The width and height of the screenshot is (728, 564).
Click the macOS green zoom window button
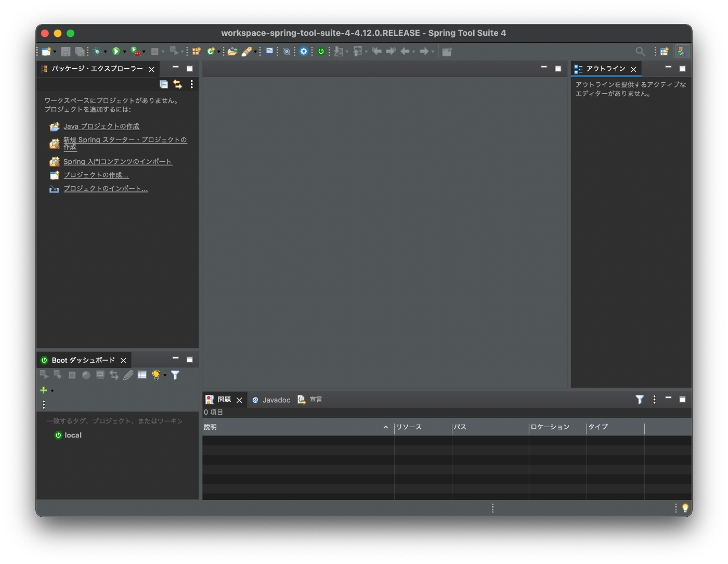pos(70,33)
